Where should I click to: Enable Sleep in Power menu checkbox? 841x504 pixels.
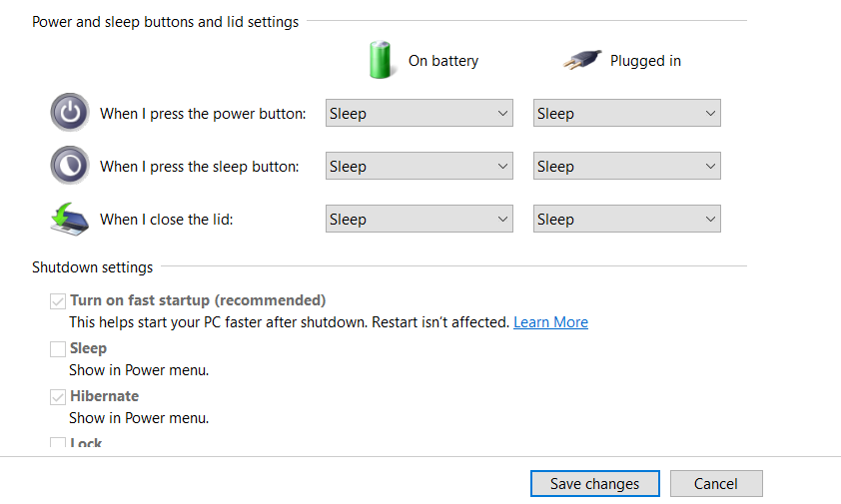pyautogui.click(x=58, y=348)
